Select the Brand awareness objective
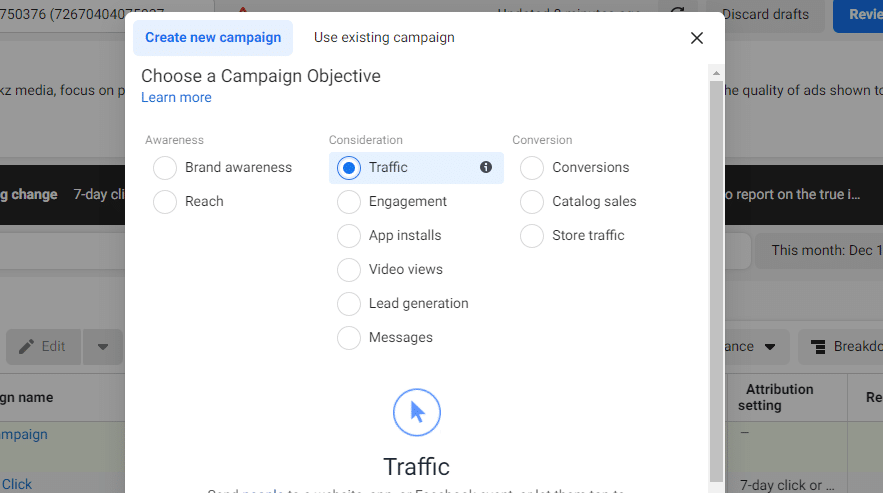This screenshot has height=493, width=883. 165,168
